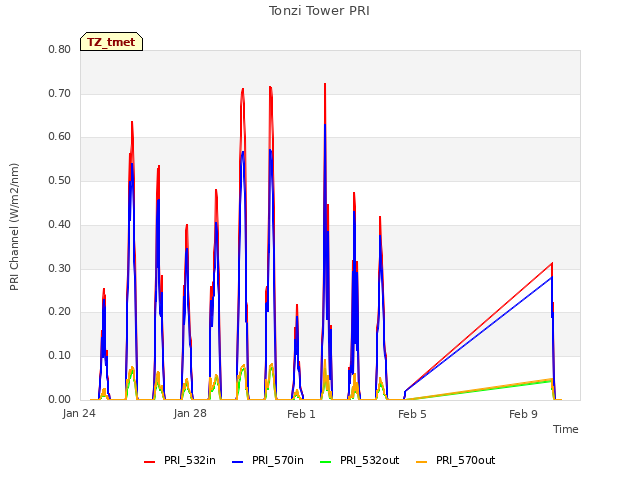Toggle the PRI_532out legend entry
This screenshot has height=480, width=640.
(x=360, y=460)
